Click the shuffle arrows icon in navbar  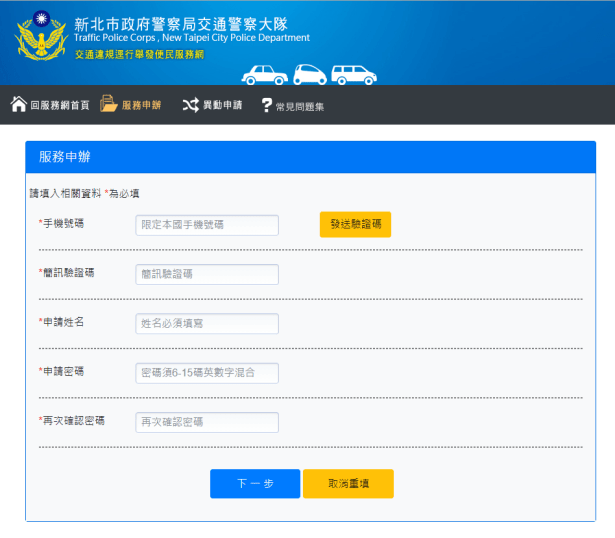[x=190, y=105]
